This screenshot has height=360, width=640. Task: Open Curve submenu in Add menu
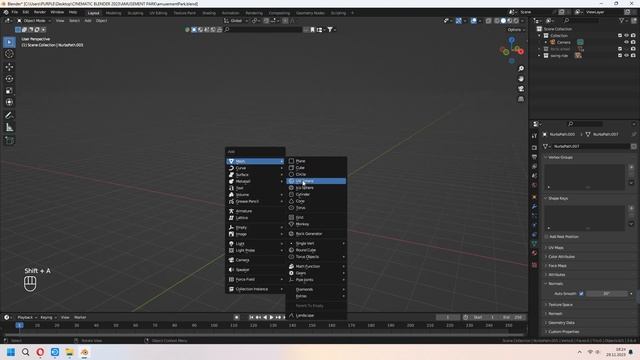click(x=256, y=168)
